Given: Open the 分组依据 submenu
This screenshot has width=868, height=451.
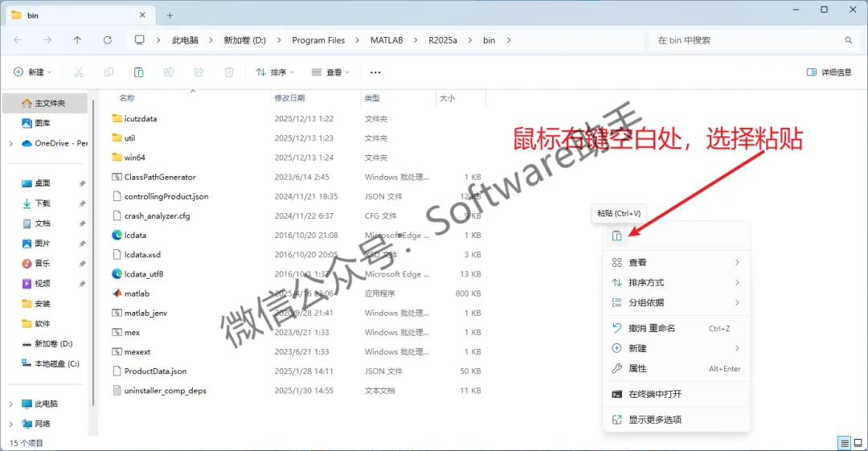Looking at the screenshot, I should pyautogui.click(x=676, y=302).
